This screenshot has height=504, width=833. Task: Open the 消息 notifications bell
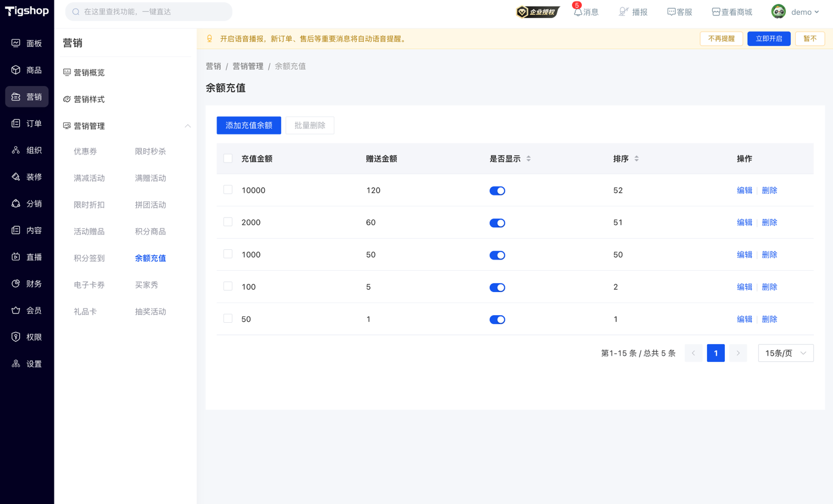click(577, 12)
